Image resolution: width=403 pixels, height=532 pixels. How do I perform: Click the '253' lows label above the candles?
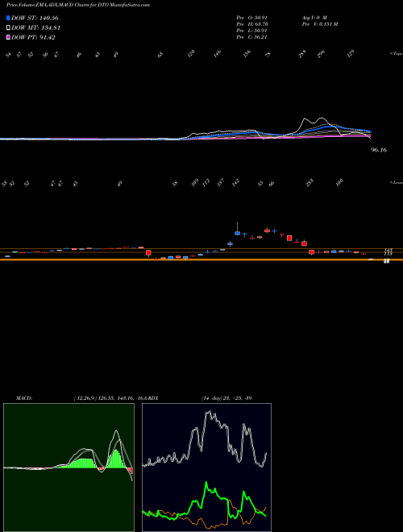pyautogui.click(x=310, y=183)
